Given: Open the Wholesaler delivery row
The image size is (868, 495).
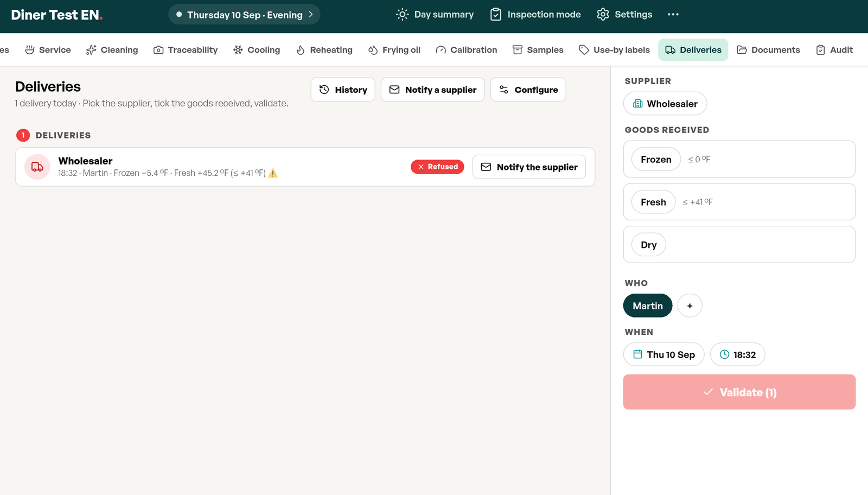Looking at the screenshot, I should click(305, 167).
